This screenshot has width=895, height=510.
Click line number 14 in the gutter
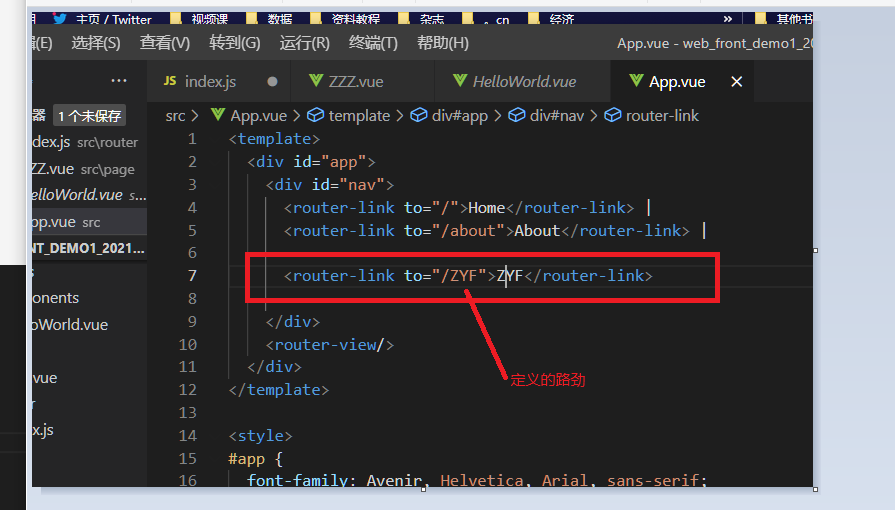pos(188,436)
